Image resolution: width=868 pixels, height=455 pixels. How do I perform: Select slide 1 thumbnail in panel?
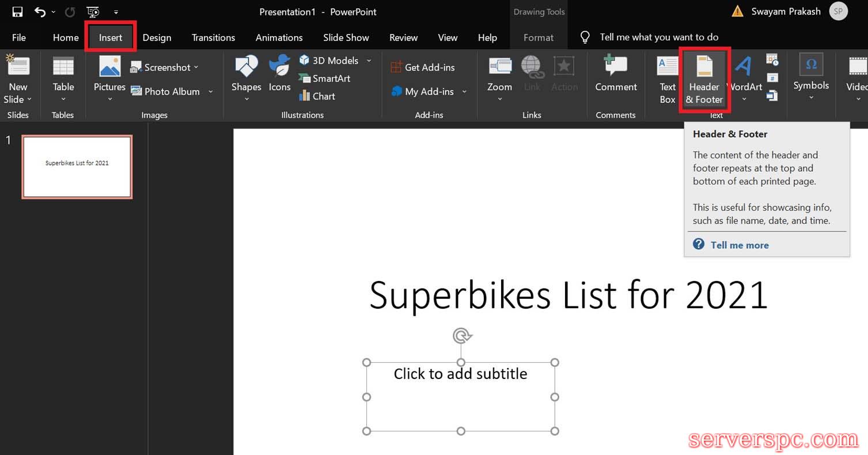77,166
